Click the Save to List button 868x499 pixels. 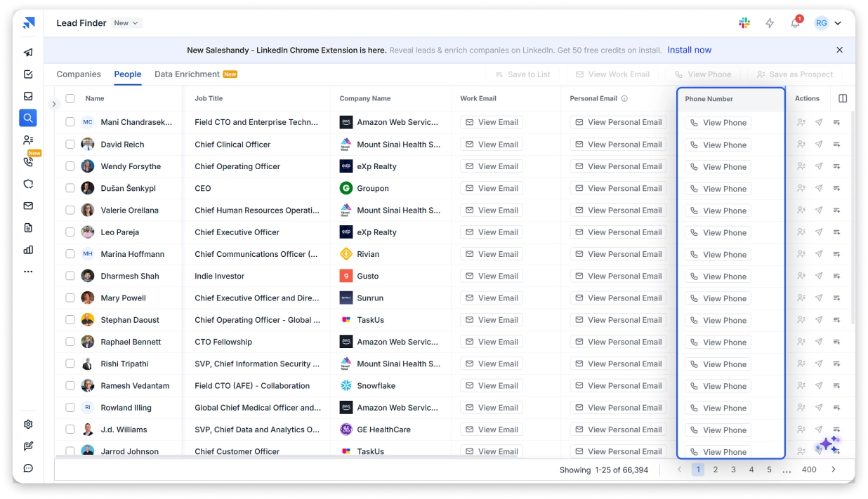click(523, 74)
